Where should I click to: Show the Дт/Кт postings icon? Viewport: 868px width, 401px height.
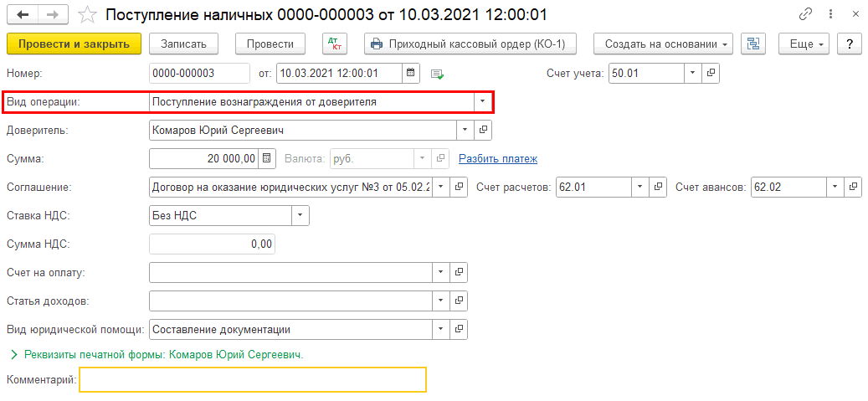(x=333, y=44)
